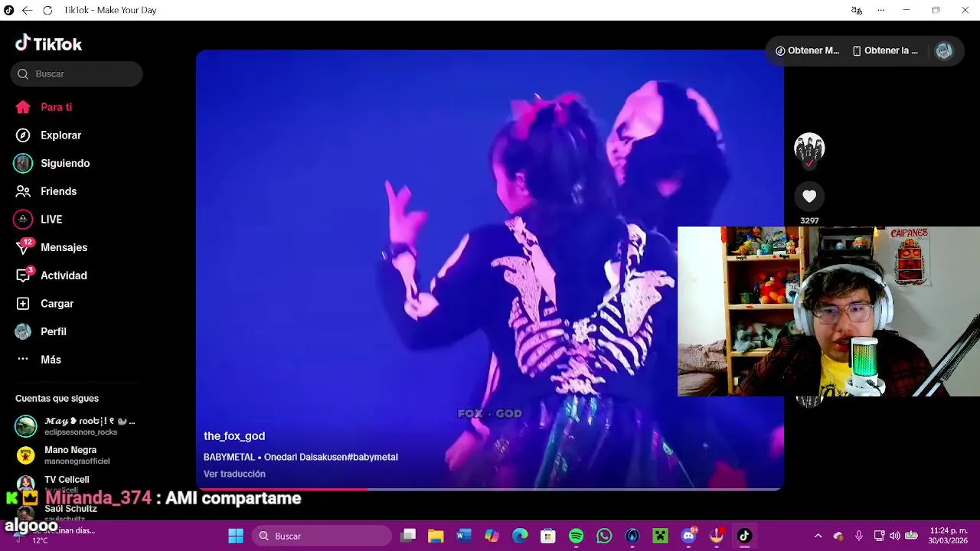Click the TikTok logo
Screen dimensions: 980x551
click(48, 44)
